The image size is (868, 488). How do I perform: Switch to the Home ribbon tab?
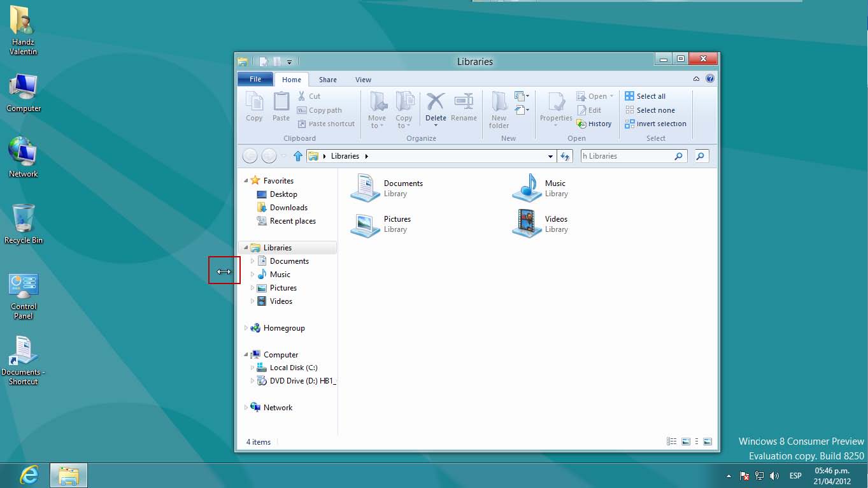point(292,80)
